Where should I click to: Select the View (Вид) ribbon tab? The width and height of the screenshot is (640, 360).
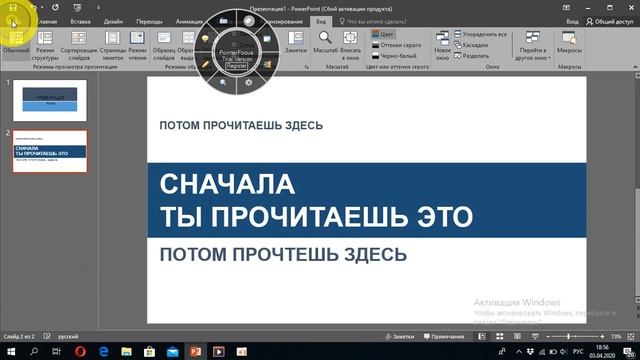point(321,22)
